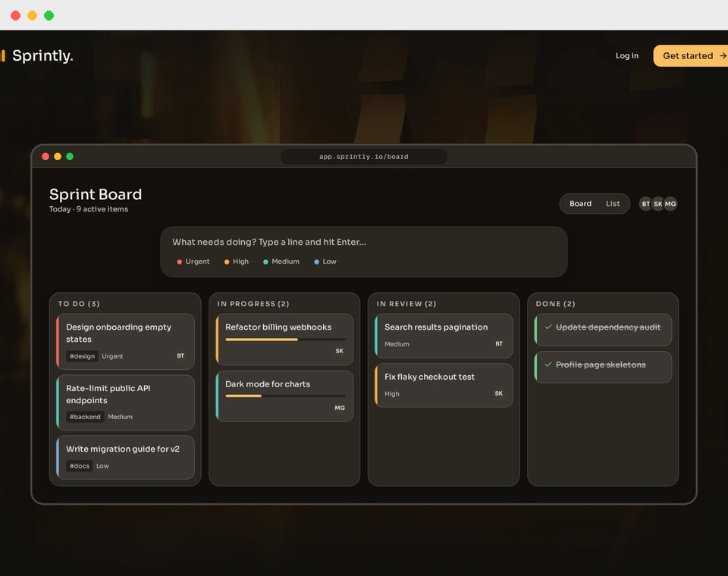728x576 pixels.
Task: Select the High priority option
Action: point(237,261)
